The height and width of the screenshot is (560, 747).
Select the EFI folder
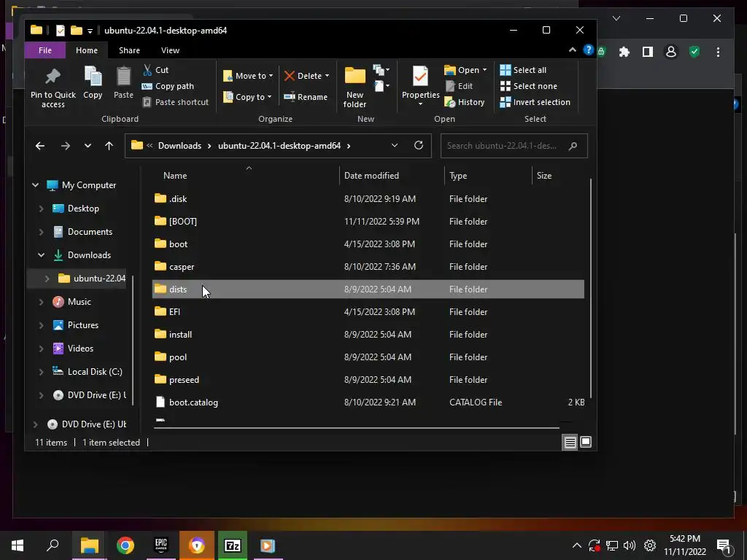(368, 312)
